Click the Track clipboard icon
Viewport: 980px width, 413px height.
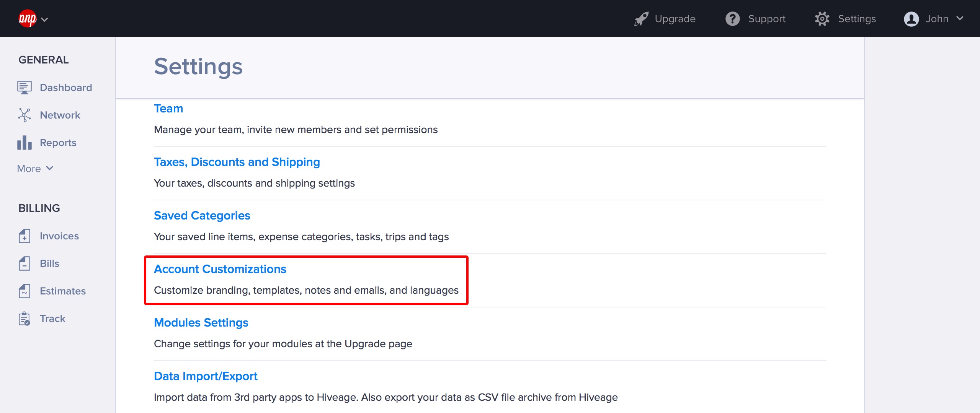click(24, 319)
